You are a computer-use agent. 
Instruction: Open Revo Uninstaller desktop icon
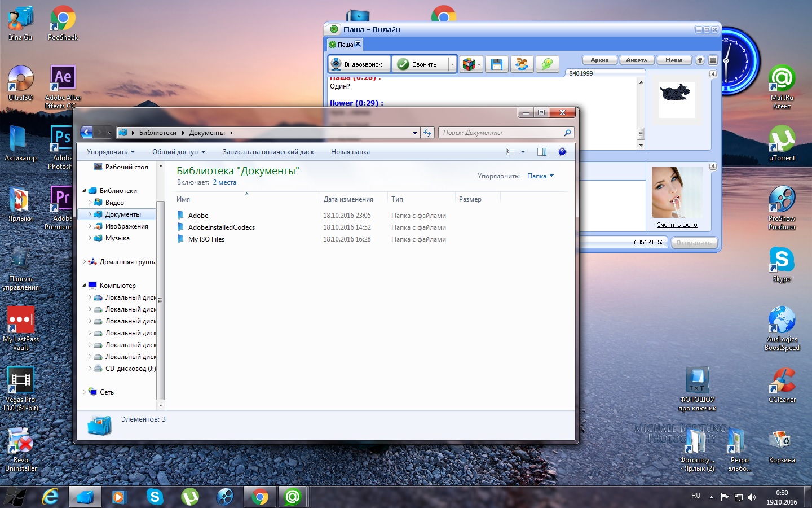click(x=21, y=449)
